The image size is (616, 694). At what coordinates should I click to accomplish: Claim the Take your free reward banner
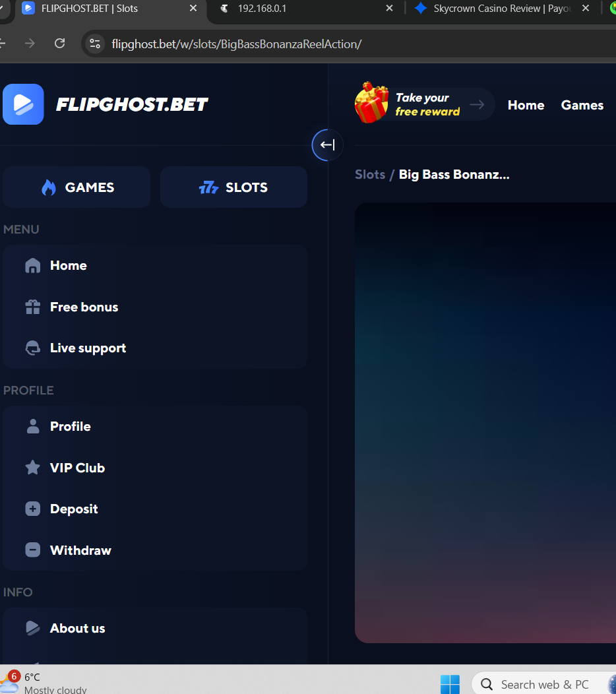click(424, 104)
